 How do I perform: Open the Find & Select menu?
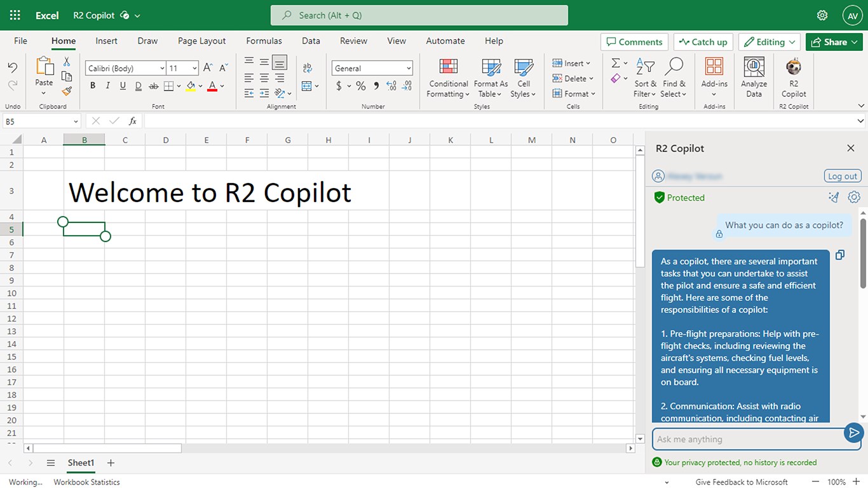(x=674, y=78)
